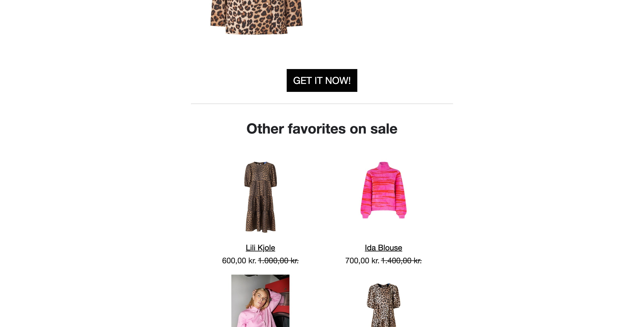
Task: Open the Ida Blouse product link
Action: point(383,248)
